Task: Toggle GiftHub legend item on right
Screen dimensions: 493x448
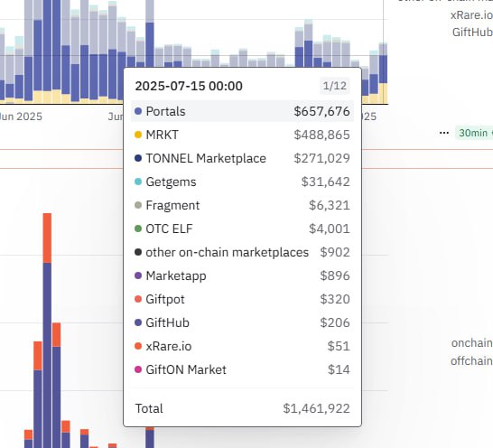Action: click(x=472, y=33)
